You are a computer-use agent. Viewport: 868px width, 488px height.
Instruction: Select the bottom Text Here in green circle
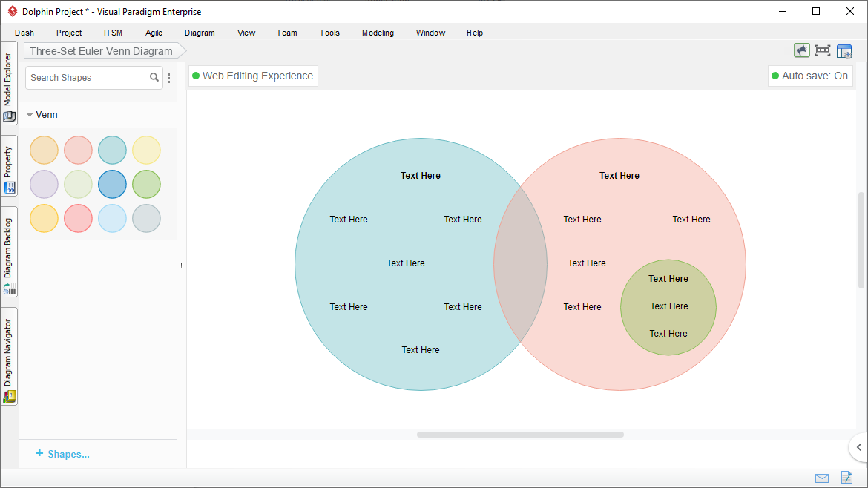[668, 333]
